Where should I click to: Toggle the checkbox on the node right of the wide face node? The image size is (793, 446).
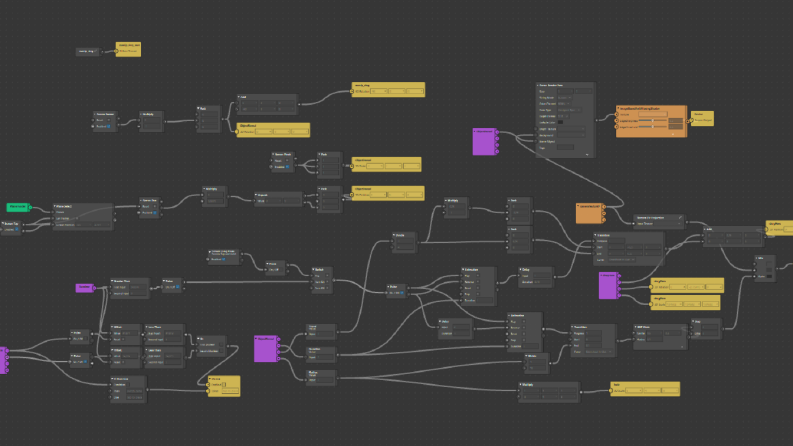(155, 213)
